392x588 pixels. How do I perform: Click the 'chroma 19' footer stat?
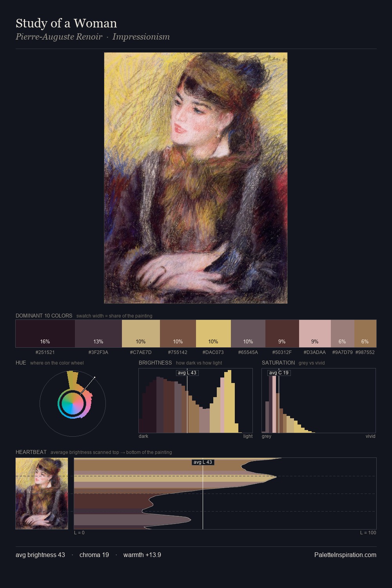pos(94,555)
